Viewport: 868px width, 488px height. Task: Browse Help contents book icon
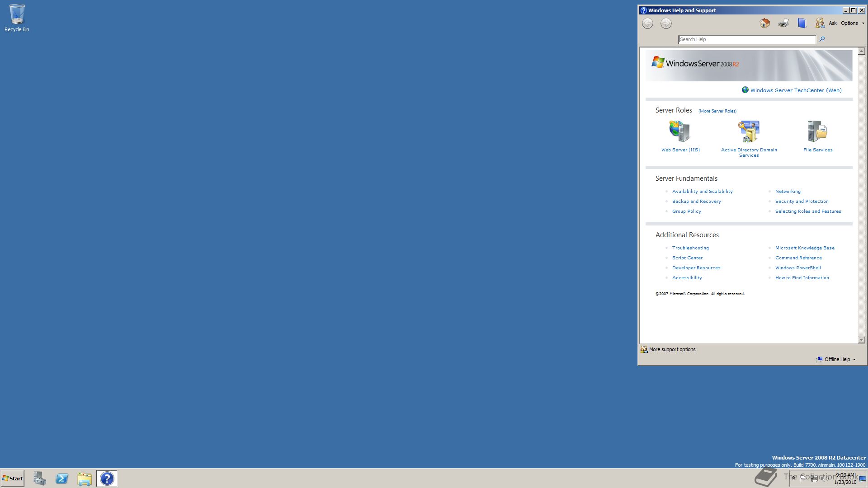[x=802, y=23]
